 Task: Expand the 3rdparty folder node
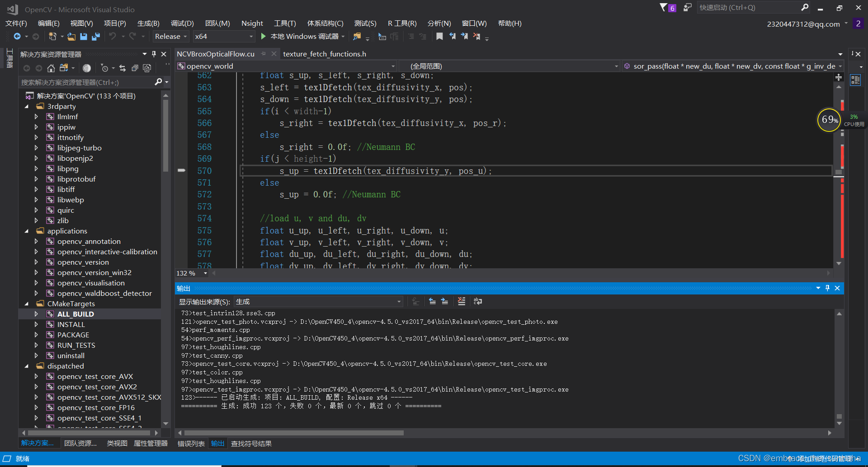tap(27, 106)
